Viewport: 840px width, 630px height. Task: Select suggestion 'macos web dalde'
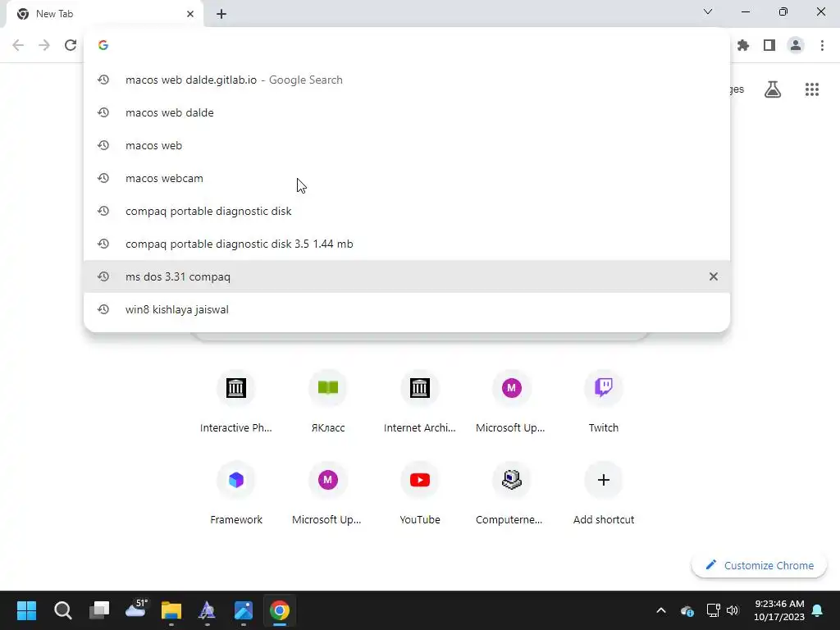pyautogui.click(x=407, y=112)
